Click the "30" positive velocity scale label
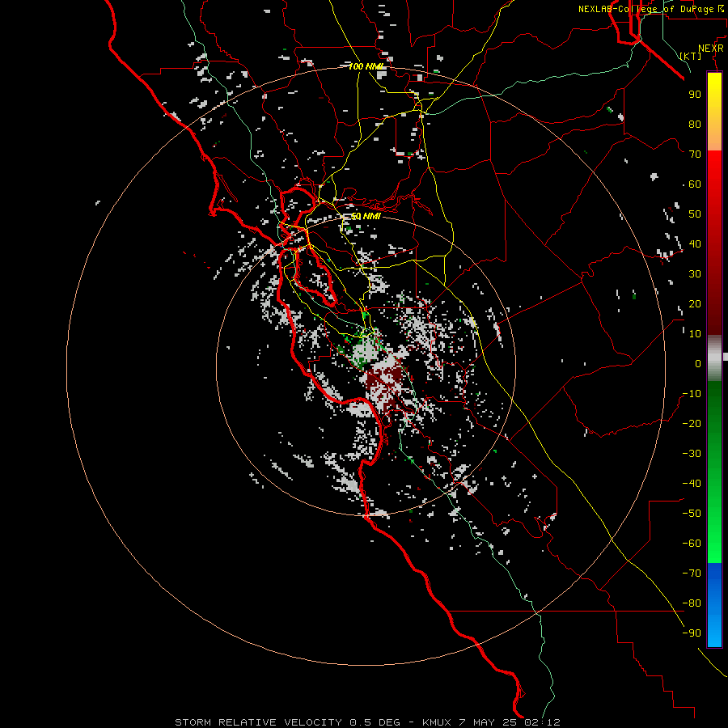 (x=695, y=274)
